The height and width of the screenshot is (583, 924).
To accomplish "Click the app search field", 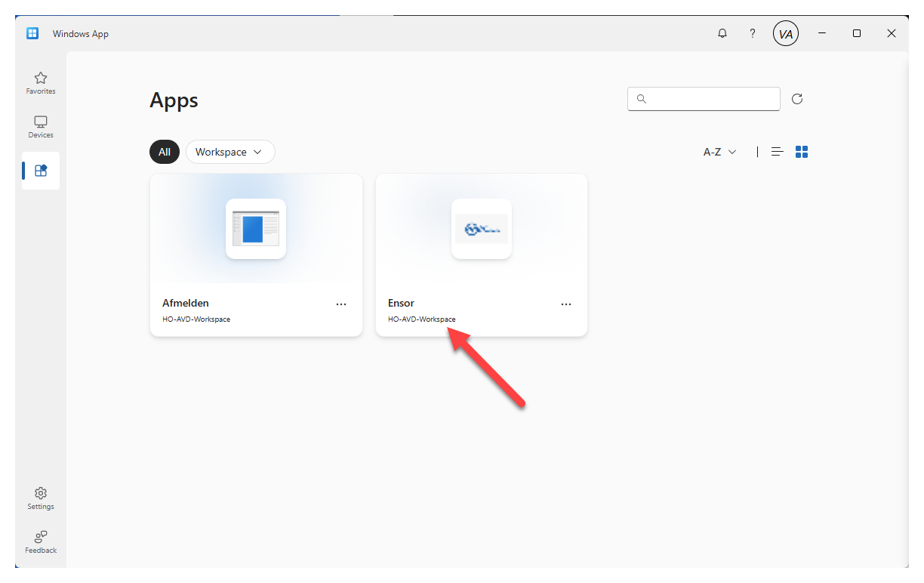I will click(710, 99).
